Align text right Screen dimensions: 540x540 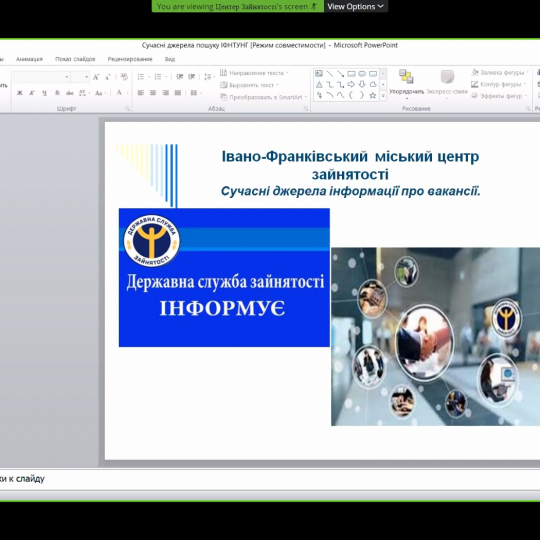click(166, 93)
